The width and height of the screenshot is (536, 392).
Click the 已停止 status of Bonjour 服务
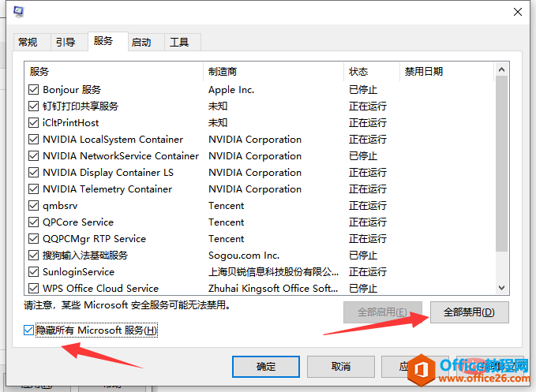(x=363, y=90)
